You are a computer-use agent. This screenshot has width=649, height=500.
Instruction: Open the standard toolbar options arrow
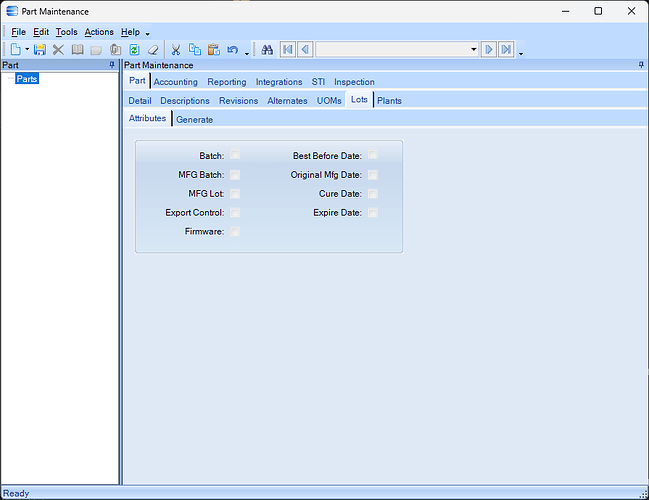pos(247,53)
